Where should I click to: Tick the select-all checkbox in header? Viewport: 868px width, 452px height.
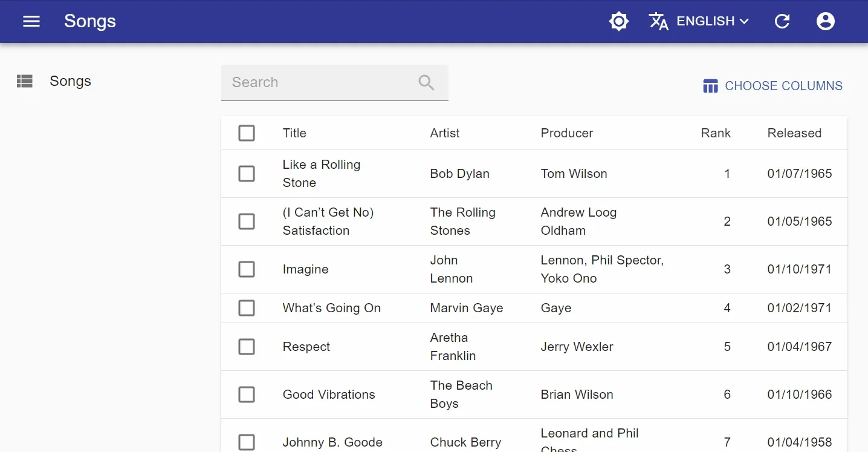coord(247,133)
